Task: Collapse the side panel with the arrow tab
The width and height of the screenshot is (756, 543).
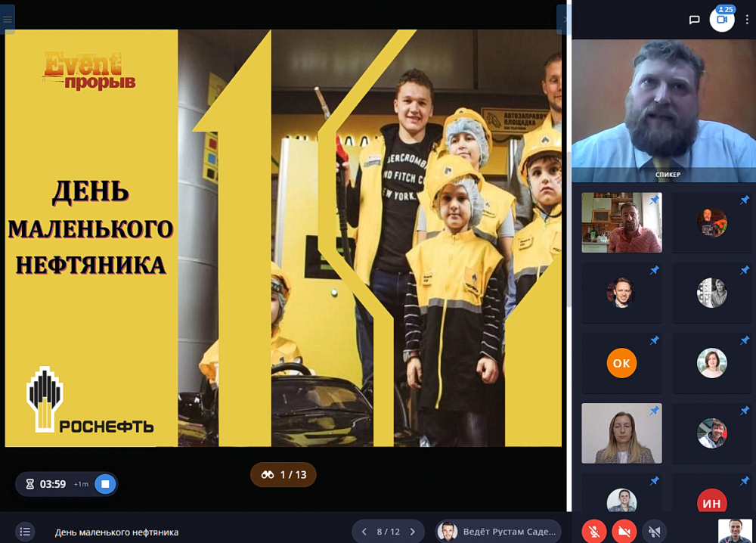Action: (564, 20)
